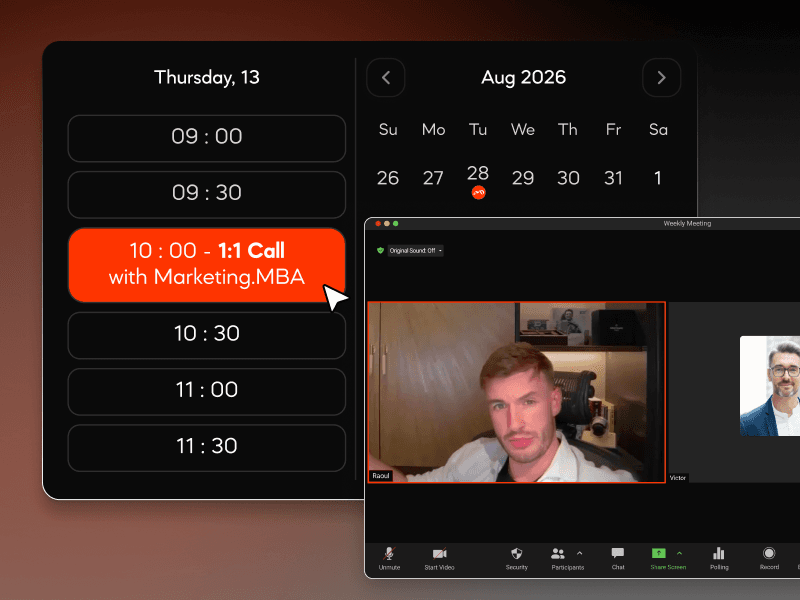Screen dimensions: 800x600
Task: Minimize the Weekly Meeting window
Action: [x=387, y=223]
